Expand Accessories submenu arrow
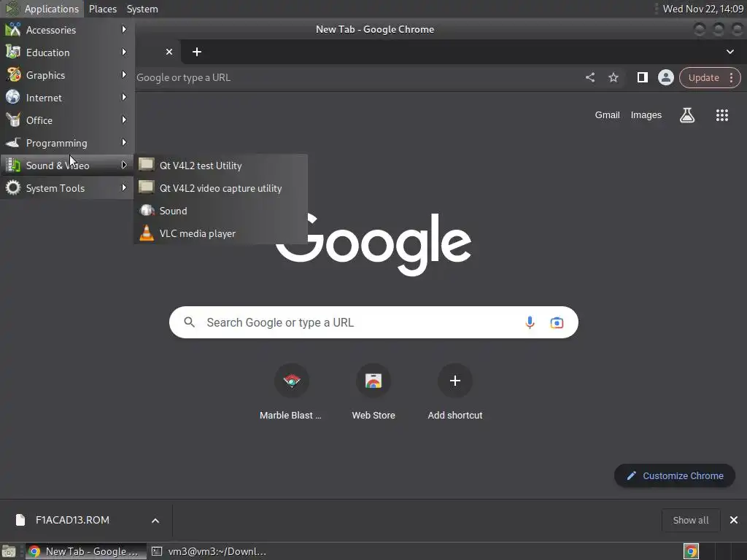The image size is (747, 560). tap(124, 29)
